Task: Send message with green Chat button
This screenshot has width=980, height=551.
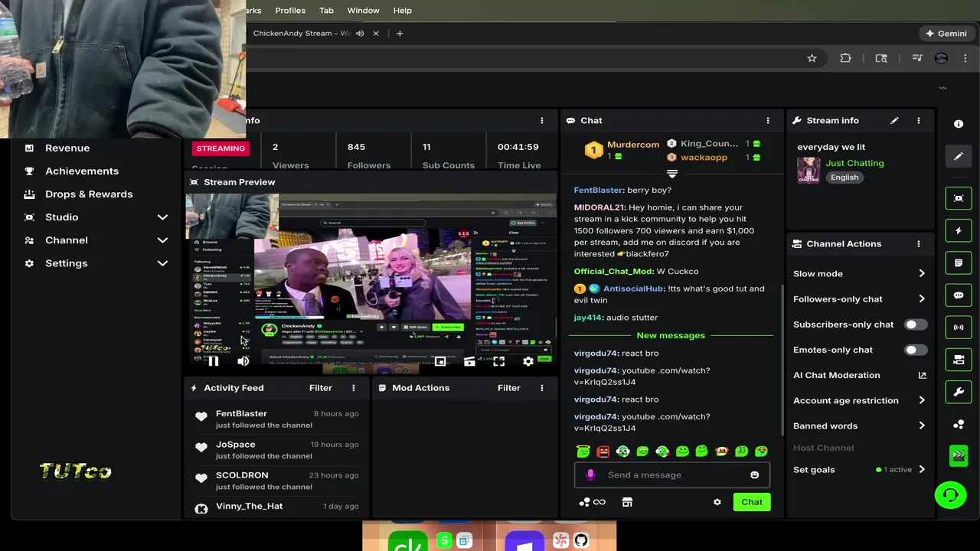Action: (x=752, y=502)
